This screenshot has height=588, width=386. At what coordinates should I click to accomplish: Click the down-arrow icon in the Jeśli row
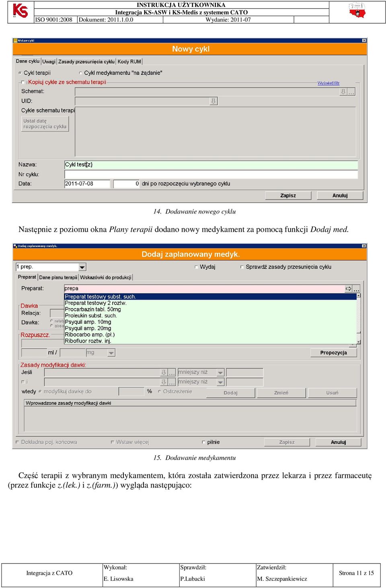(164, 372)
